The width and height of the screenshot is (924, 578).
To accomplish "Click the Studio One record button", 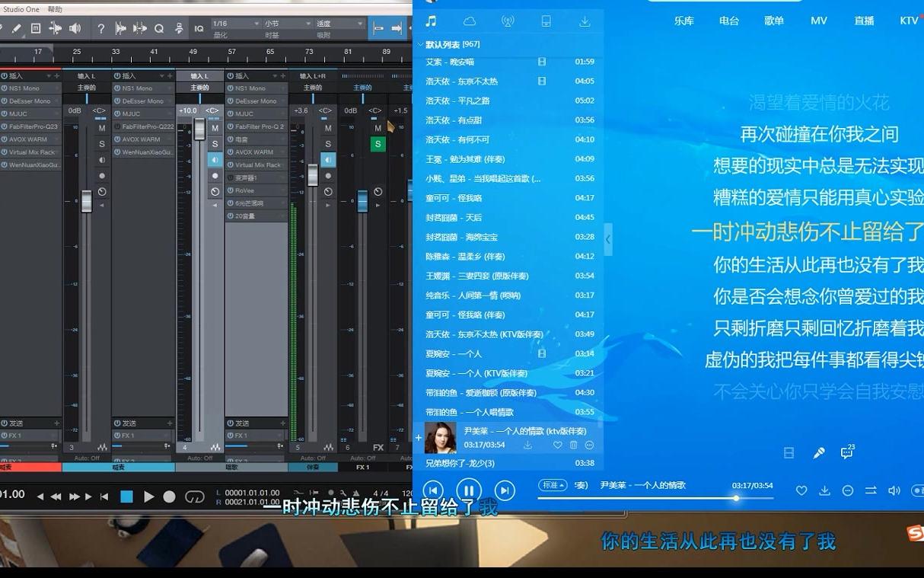I will (x=169, y=497).
